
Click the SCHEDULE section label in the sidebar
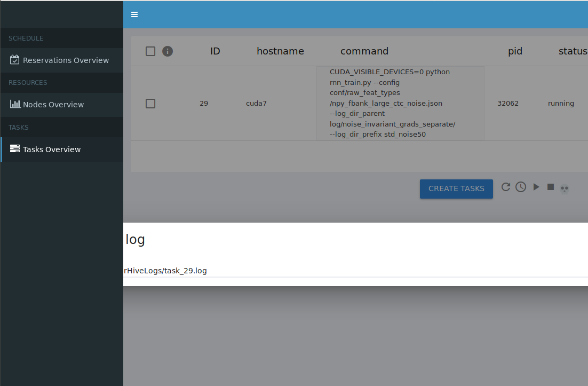pos(26,38)
